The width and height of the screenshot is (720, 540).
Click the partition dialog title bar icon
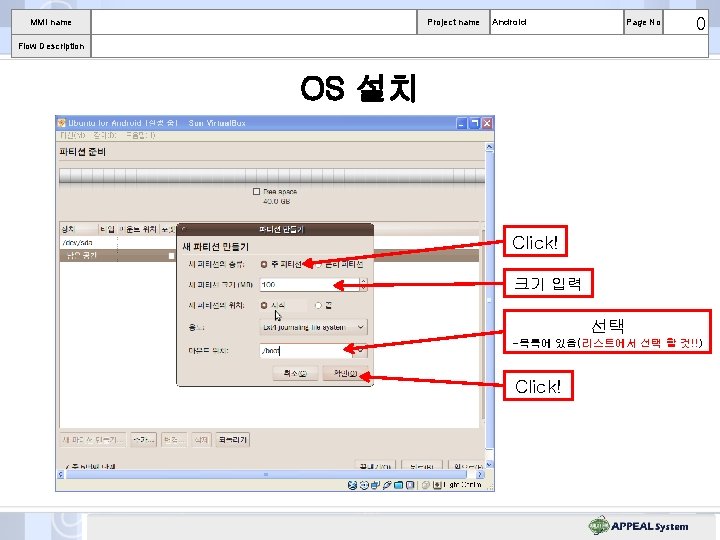183,229
